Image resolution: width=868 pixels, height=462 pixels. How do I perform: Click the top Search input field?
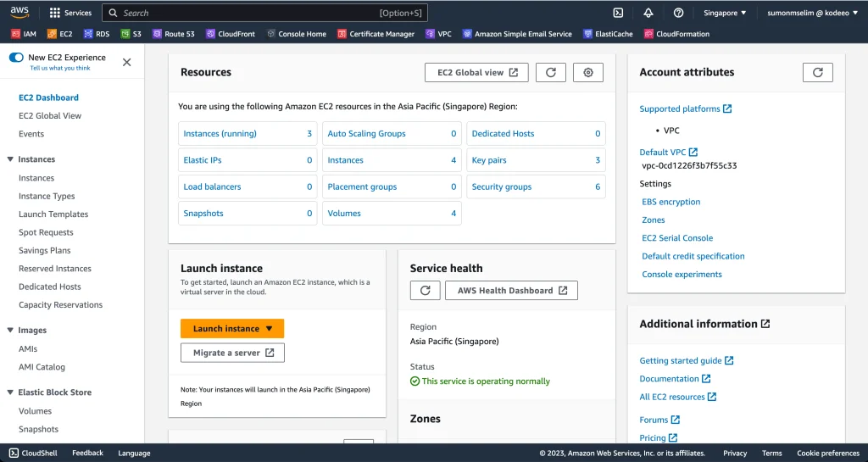coord(264,13)
